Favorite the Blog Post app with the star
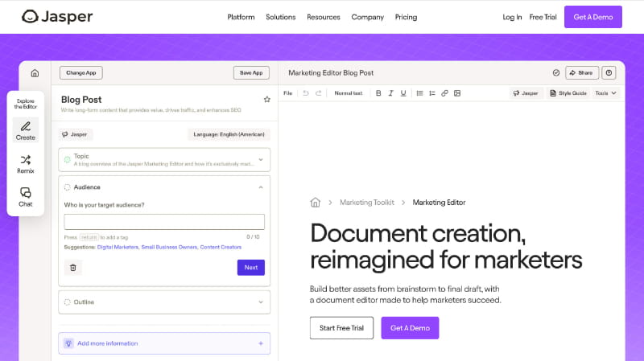The width and height of the screenshot is (644, 361). pos(267,99)
